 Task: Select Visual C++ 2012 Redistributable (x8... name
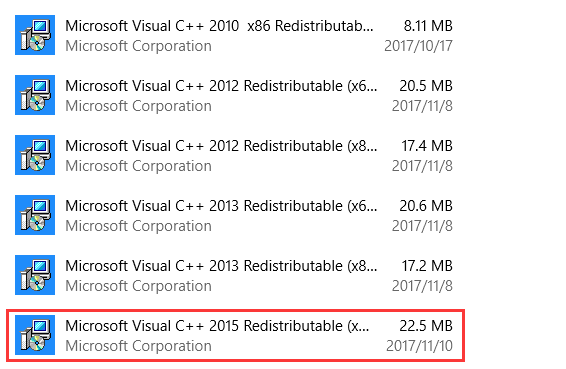tap(221, 146)
